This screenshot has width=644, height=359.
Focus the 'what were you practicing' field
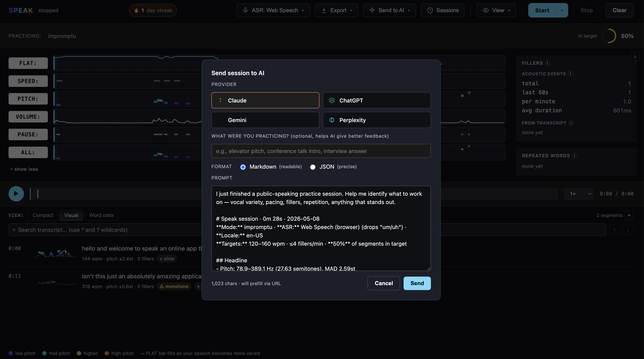pyautogui.click(x=321, y=151)
